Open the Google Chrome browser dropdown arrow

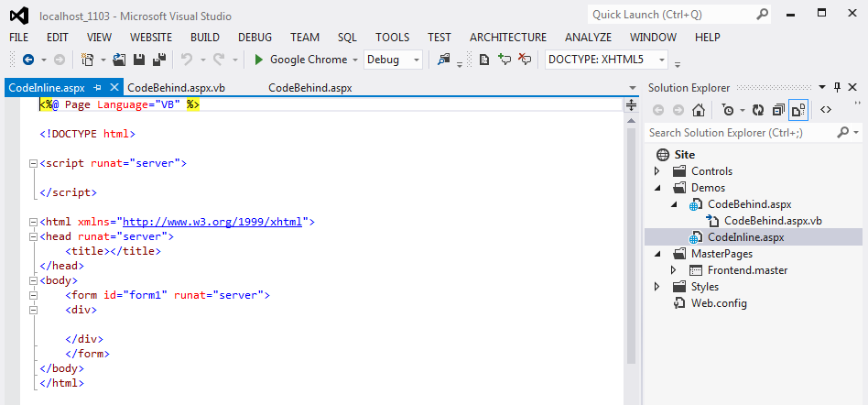click(x=355, y=60)
